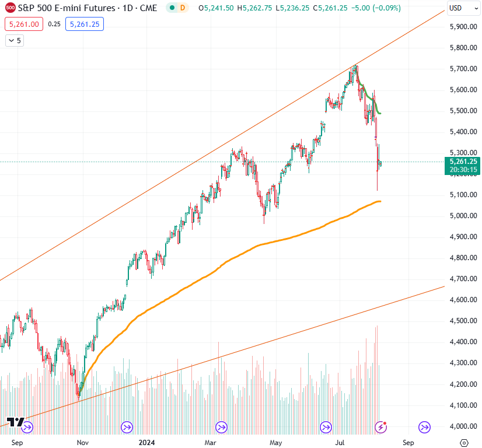Toggle the orange D delayed-data badge

click(x=182, y=8)
